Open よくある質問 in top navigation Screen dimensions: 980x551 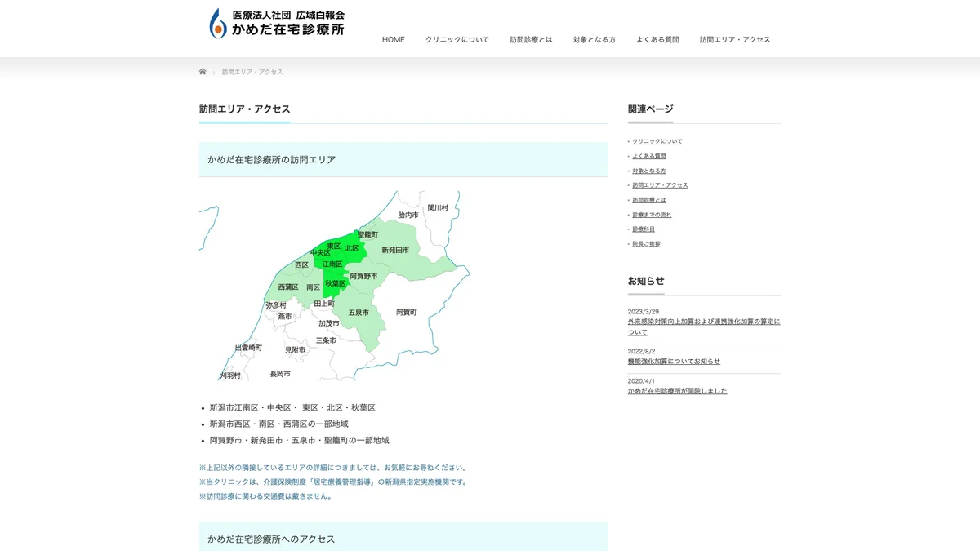pyautogui.click(x=657, y=39)
